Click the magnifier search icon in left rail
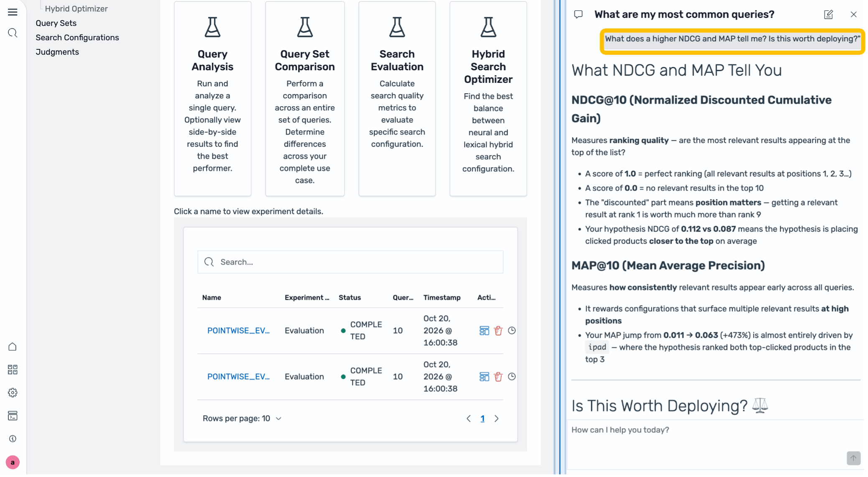The height and width of the screenshot is (477, 868). [x=13, y=33]
